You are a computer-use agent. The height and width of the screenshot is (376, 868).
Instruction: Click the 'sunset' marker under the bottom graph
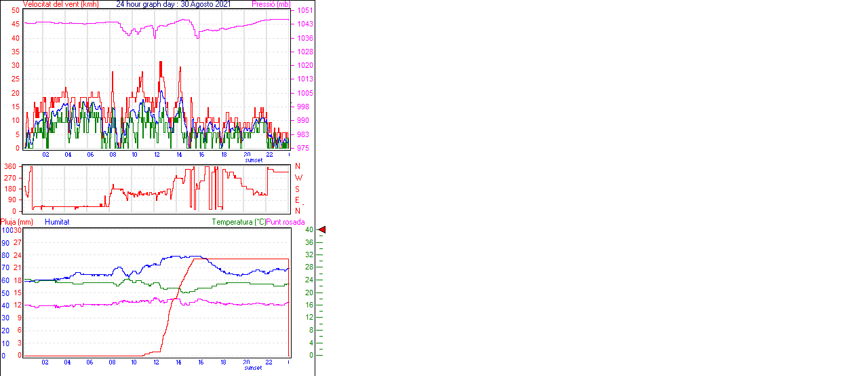pyautogui.click(x=254, y=368)
